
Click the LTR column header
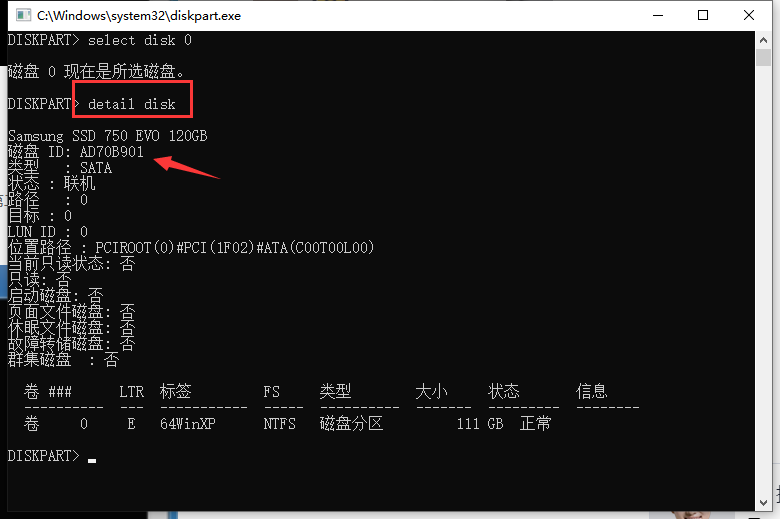pos(131,391)
